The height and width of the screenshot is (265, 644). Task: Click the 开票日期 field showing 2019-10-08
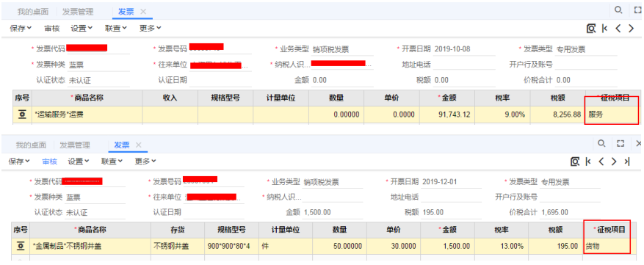click(464, 49)
